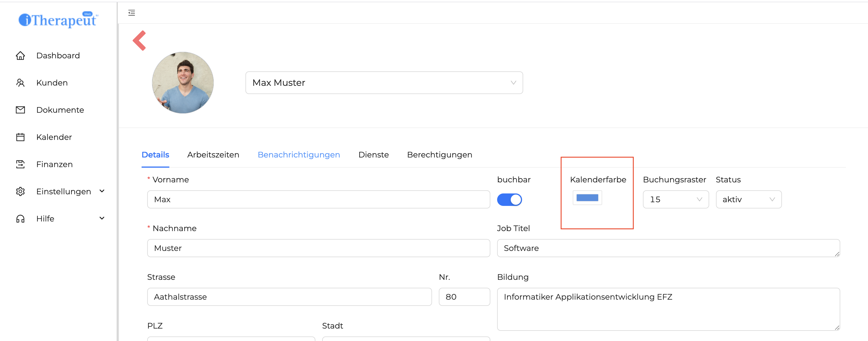
Task: Click the Dashboard house icon
Action: [20, 56]
